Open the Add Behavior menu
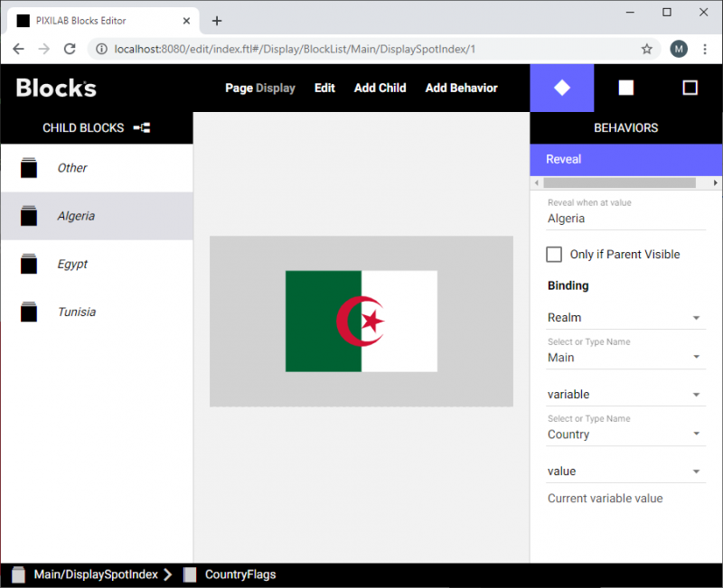Viewport: 723px width, 588px height. click(462, 88)
